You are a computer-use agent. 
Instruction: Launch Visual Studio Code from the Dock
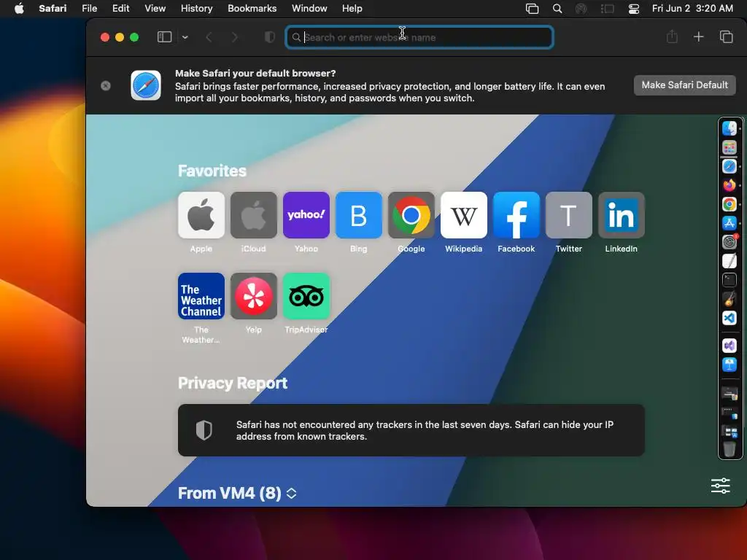click(x=729, y=318)
